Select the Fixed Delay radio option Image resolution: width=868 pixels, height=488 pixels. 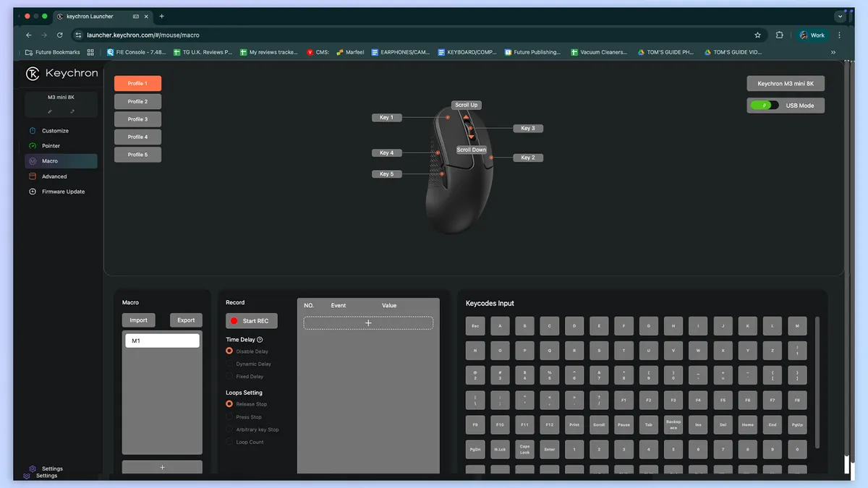point(230,377)
